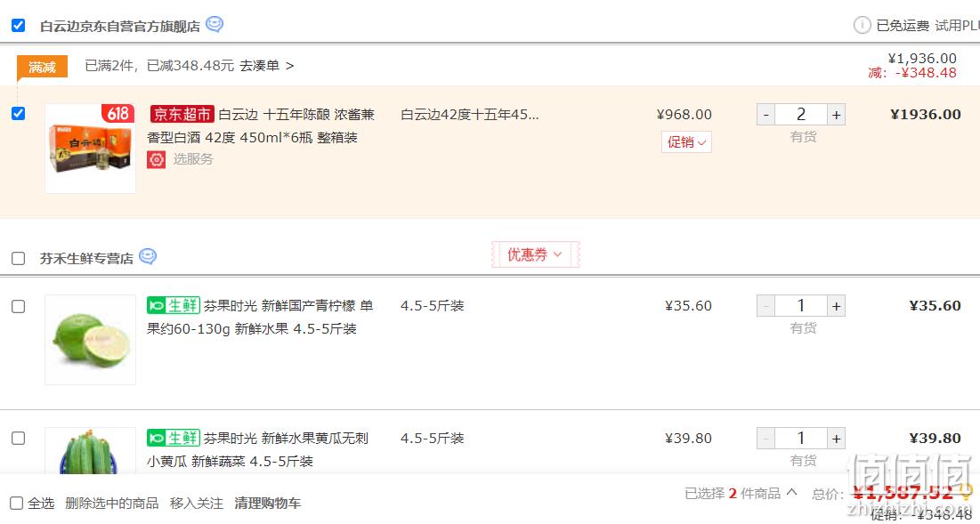
Task: Increase 白云边 liquor quantity with plus
Action: [837, 115]
